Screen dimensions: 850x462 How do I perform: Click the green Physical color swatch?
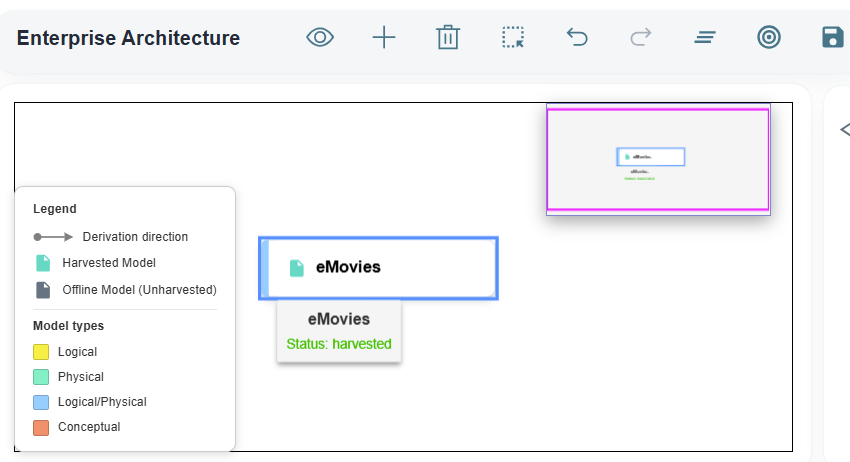coord(41,377)
